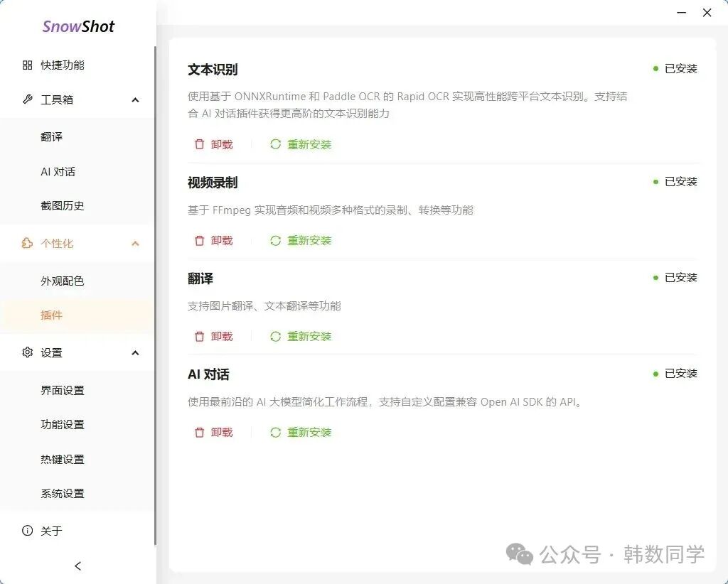Viewport: 728px width, 584px height.
Task: Click the 翻译 plugin title heading
Action: click(x=200, y=279)
